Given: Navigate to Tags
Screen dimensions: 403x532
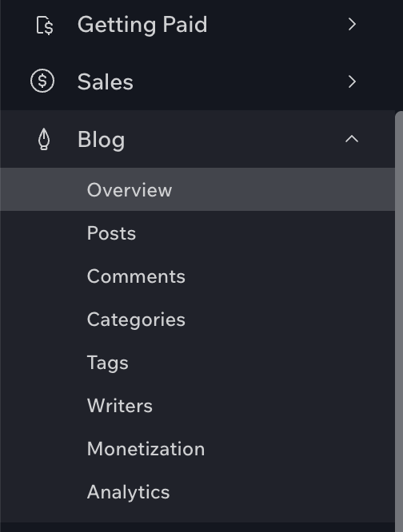Looking at the screenshot, I should tap(108, 363).
